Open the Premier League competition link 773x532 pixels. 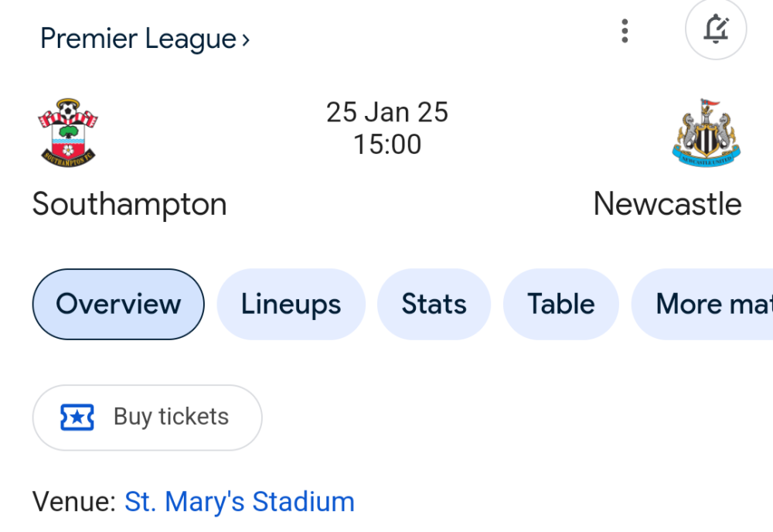pyautogui.click(x=138, y=39)
